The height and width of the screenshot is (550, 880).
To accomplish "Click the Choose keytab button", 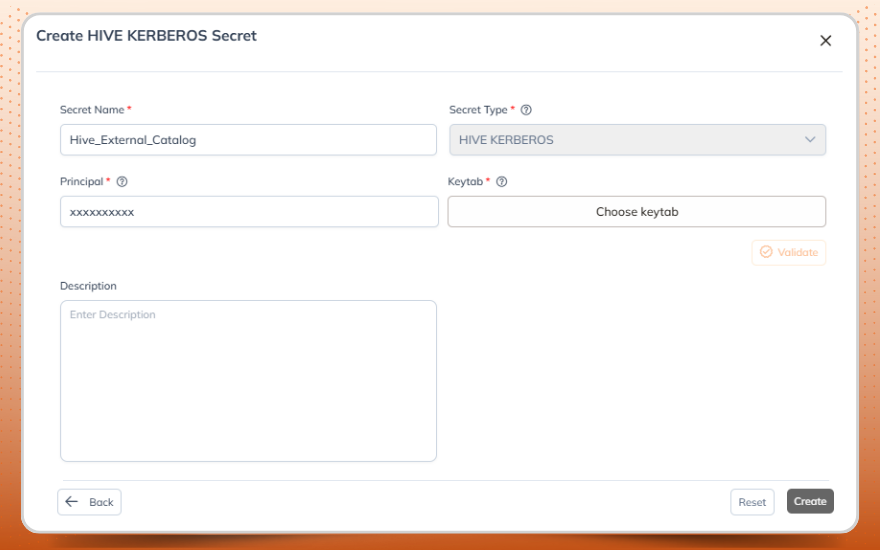I will click(636, 212).
